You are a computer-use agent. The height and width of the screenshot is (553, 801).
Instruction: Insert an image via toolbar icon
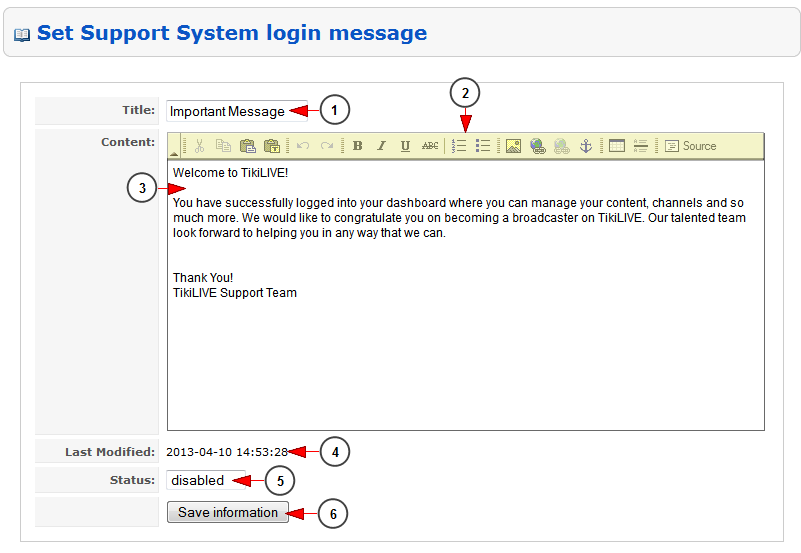(513, 146)
